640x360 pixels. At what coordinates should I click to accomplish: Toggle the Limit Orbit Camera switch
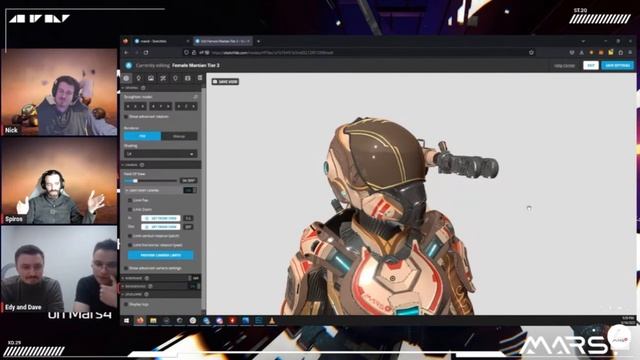coord(190,190)
